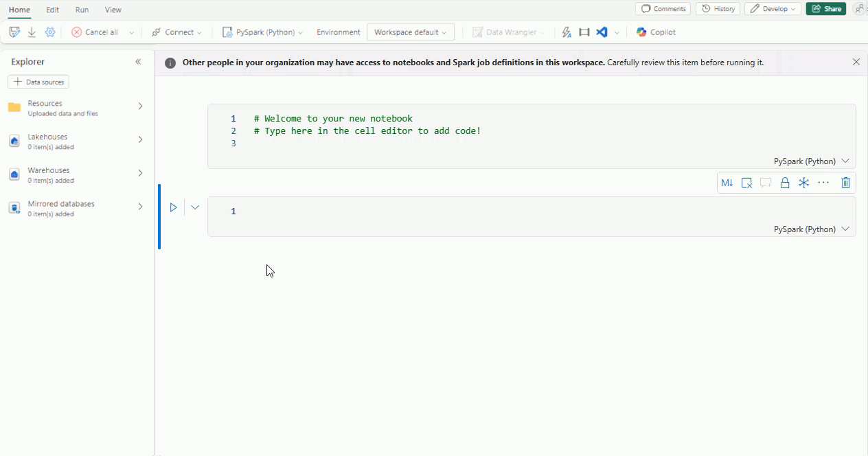
Task: Run the empty code cell
Action: point(173,207)
